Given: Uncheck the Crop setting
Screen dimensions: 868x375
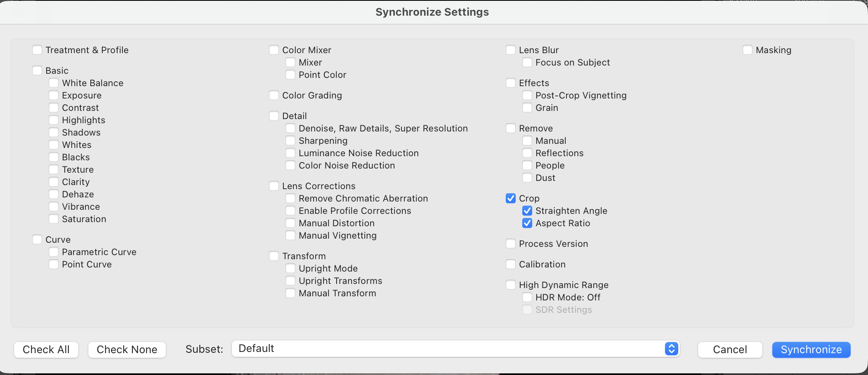Looking at the screenshot, I should click(511, 198).
